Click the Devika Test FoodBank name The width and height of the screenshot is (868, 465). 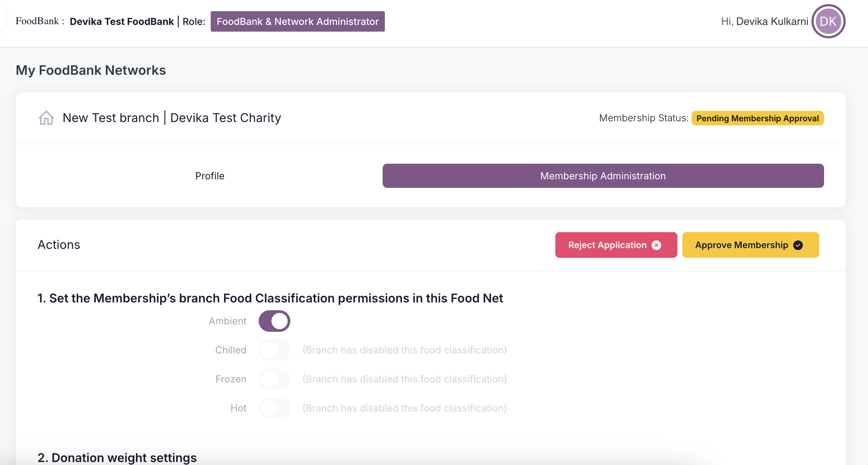coord(122,22)
